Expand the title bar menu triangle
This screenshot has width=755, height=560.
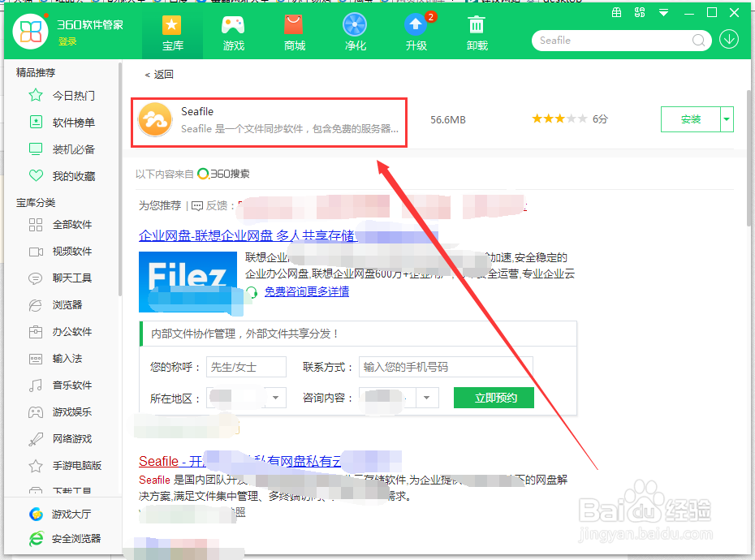pyautogui.click(x=663, y=13)
